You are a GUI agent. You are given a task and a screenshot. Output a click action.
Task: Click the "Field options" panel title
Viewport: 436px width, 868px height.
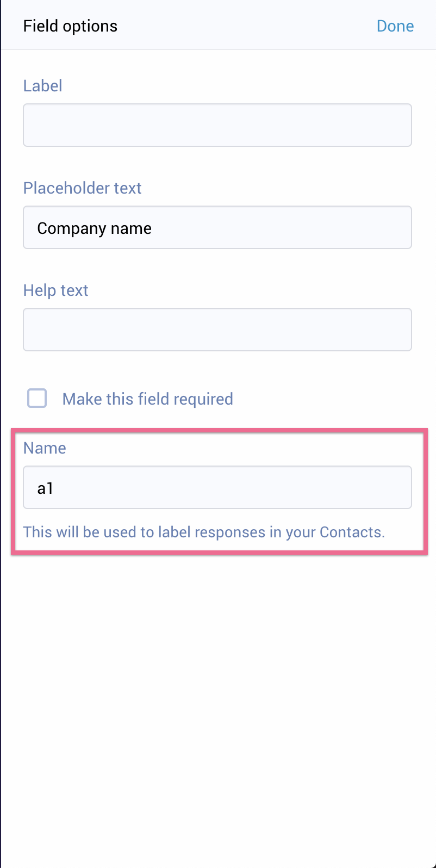70,26
